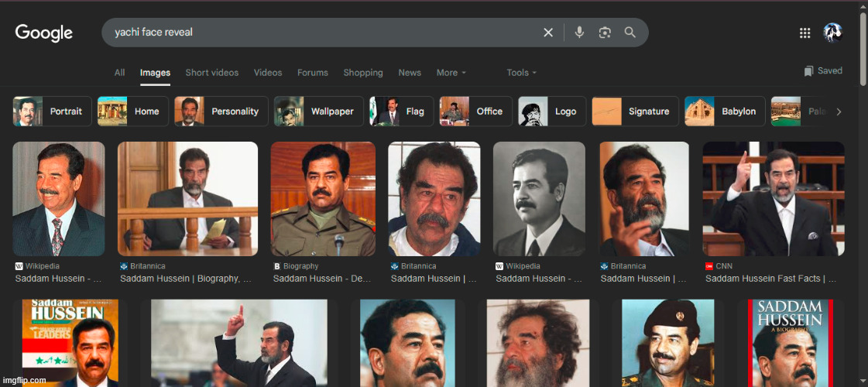Start voice search with microphone icon

579,33
